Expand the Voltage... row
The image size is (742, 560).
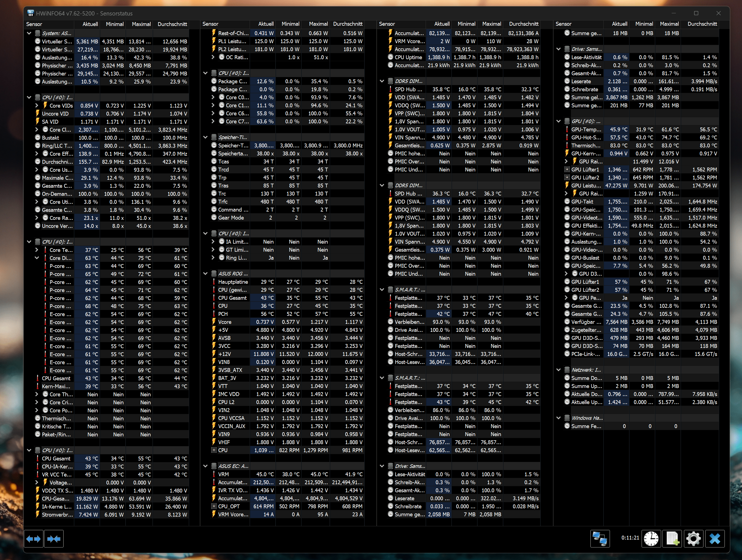(37, 483)
